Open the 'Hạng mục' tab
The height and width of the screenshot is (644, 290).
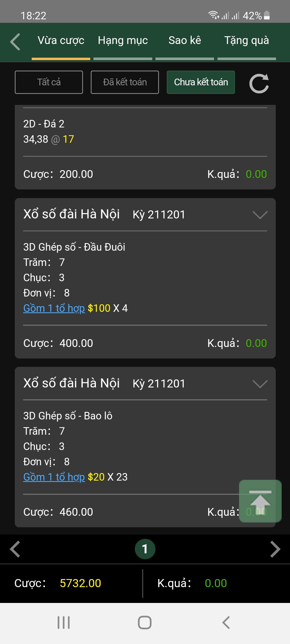point(123,41)
